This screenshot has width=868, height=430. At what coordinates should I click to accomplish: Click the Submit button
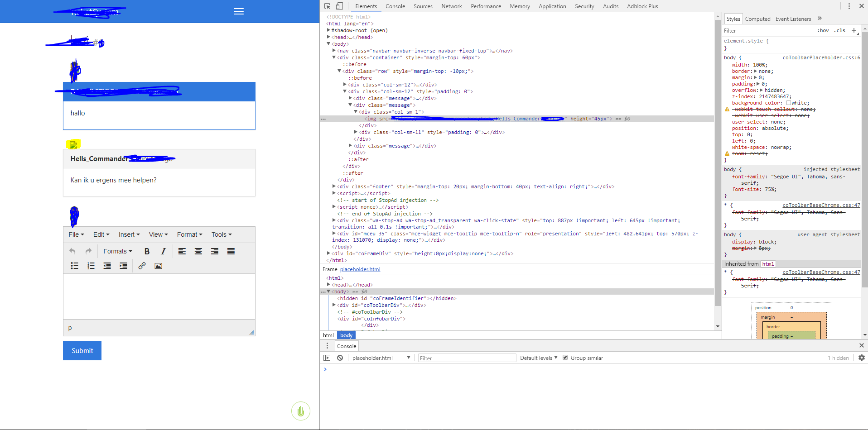coord(82,350)
